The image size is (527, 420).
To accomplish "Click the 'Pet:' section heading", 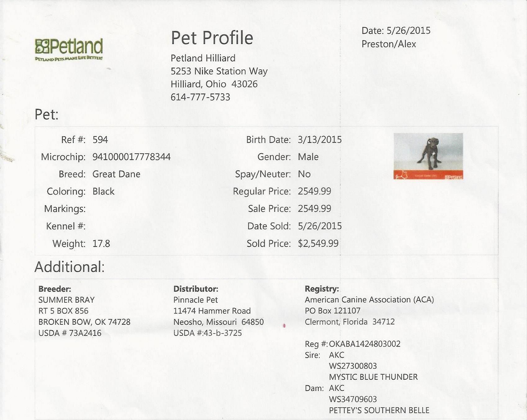I will click(47, 114).
